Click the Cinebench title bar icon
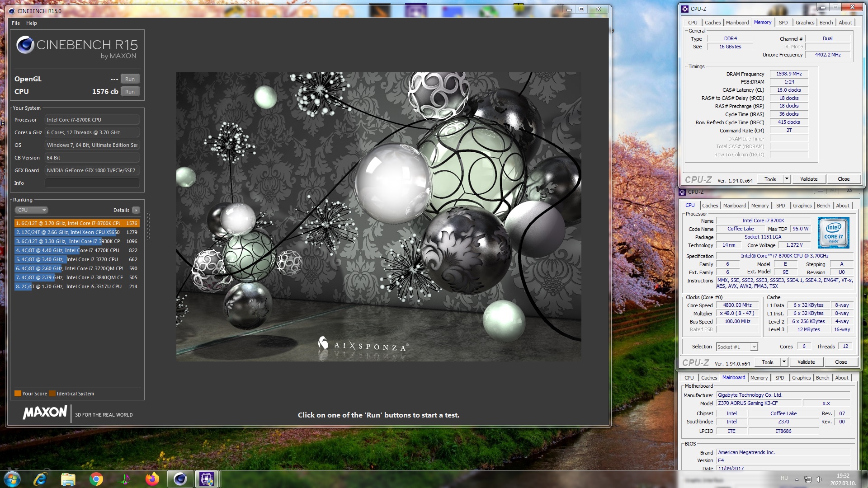The width and height of the screenshot is (868, 488). [x=12, y=11]
